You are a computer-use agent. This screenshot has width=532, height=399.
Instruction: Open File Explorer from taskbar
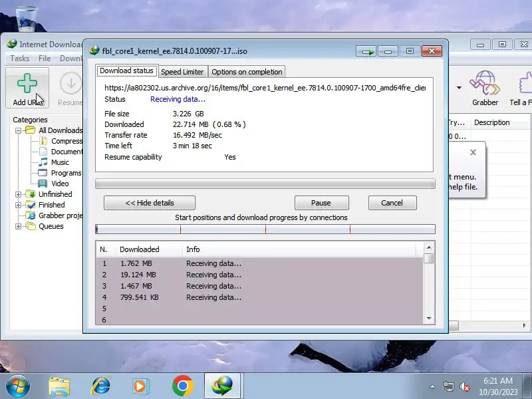tap(59, 386)
